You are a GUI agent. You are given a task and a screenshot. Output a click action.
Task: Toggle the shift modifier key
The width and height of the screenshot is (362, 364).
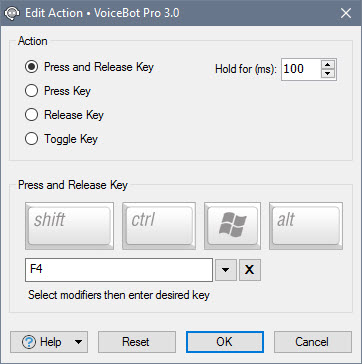(x=69, y=226)
